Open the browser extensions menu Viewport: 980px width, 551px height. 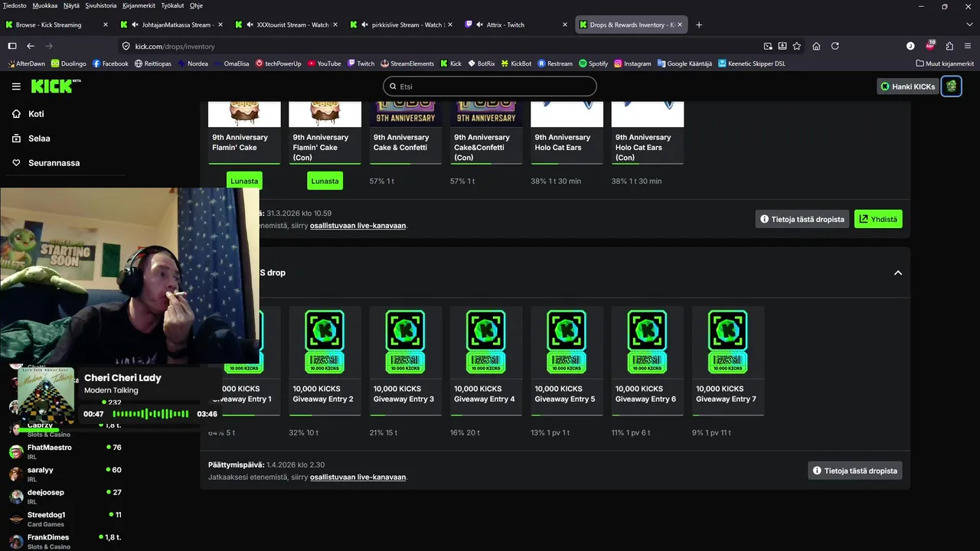[x=949, y=46]
